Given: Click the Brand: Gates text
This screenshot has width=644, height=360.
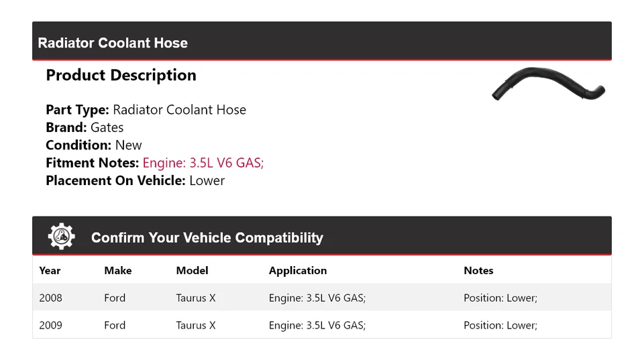Looking at the screenshot, I should click(85, 127).
